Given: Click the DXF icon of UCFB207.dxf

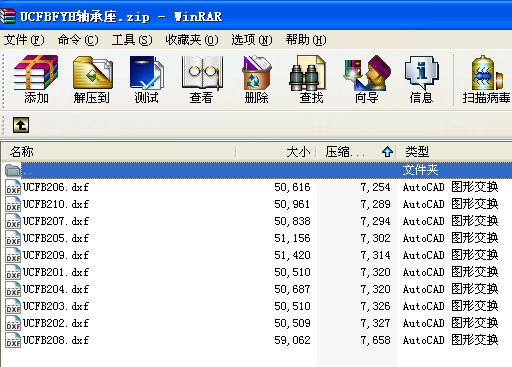Looking at the screenshot, I should pos(13,221).
